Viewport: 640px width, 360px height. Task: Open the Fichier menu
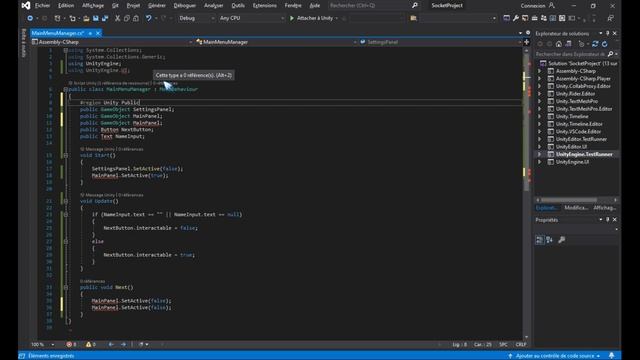(x=42, y=5)
